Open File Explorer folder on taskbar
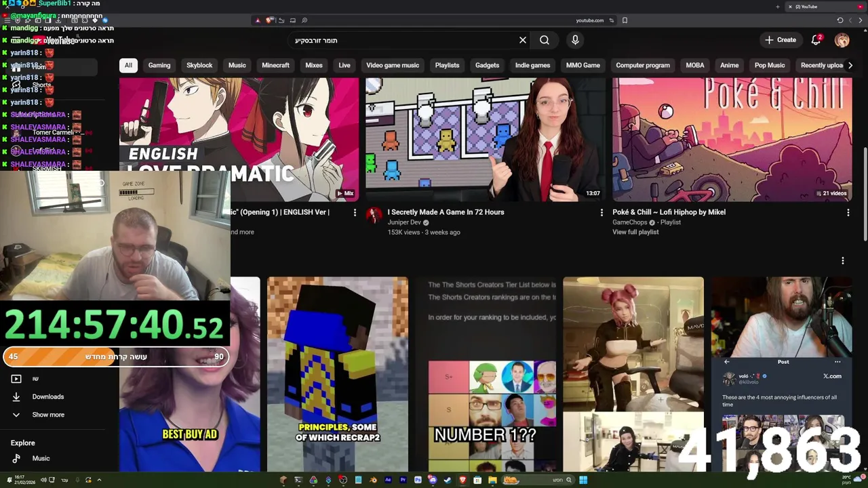This screenshot has width=868, height=488. 492,480
